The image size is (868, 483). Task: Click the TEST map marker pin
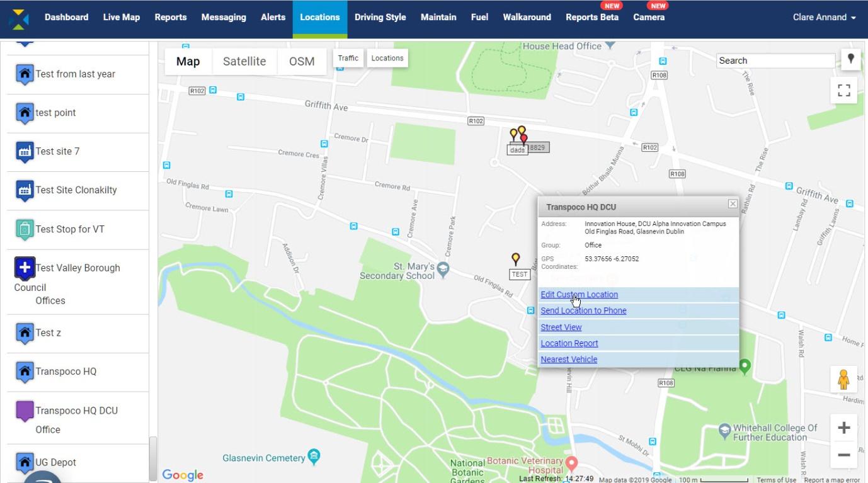point(516,259)
